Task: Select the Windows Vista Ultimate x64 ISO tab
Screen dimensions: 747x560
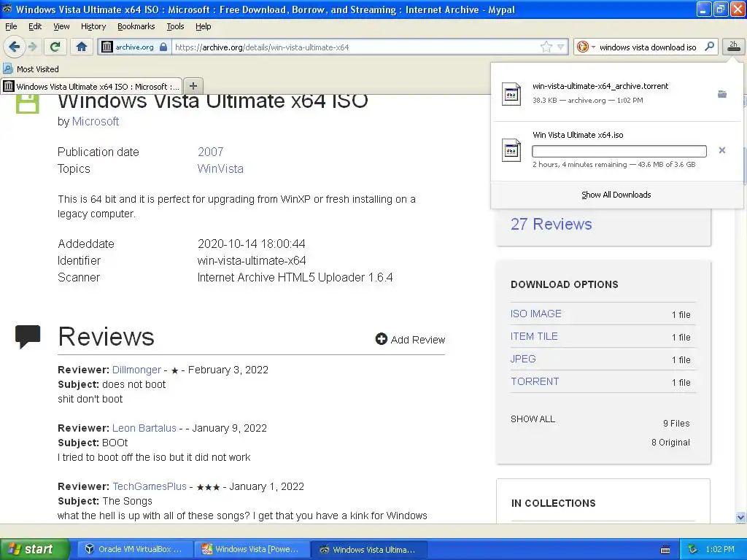Action: [91, 86]
